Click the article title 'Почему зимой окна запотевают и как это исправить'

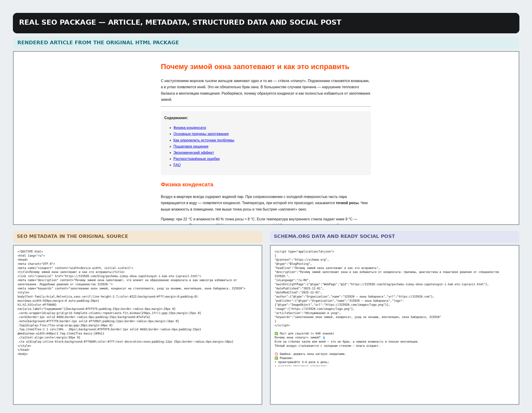255,67
